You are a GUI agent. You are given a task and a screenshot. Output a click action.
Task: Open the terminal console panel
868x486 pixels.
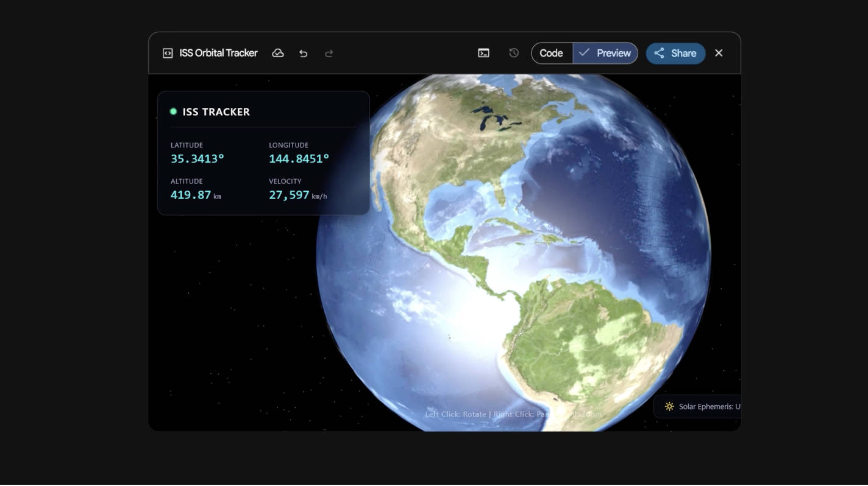tap(483, 54)
